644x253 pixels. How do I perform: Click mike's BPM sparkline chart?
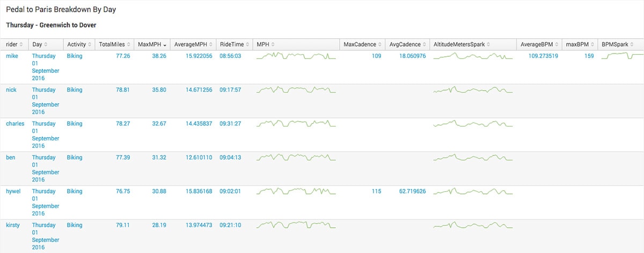623,56
